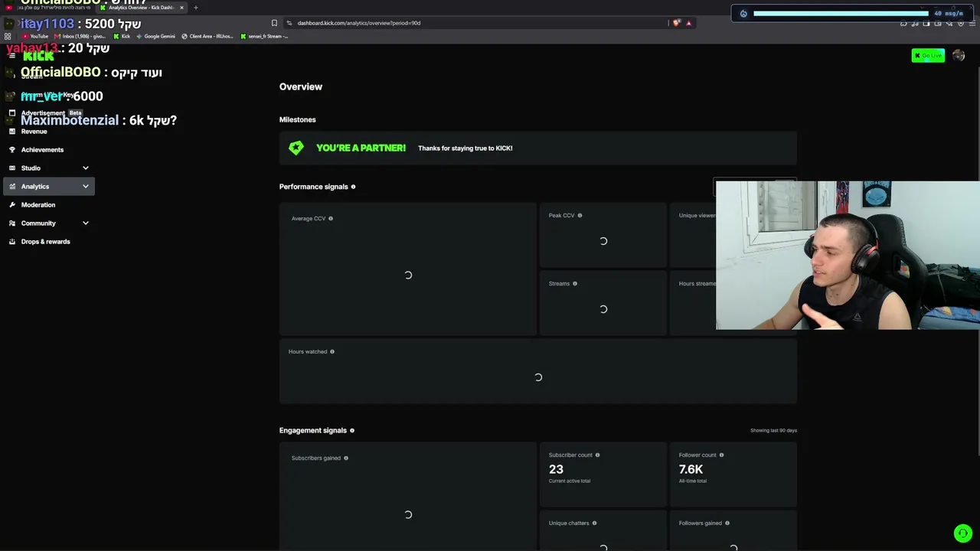
Task: Click the partner badge star icon
Action: (x=296, y=148)
